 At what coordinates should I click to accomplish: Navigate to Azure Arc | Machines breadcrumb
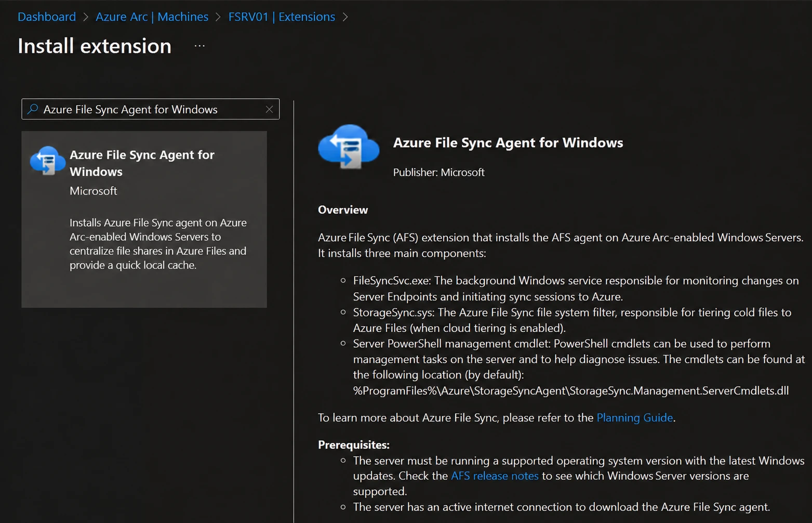pyautogui.click(x=152, y=17)
